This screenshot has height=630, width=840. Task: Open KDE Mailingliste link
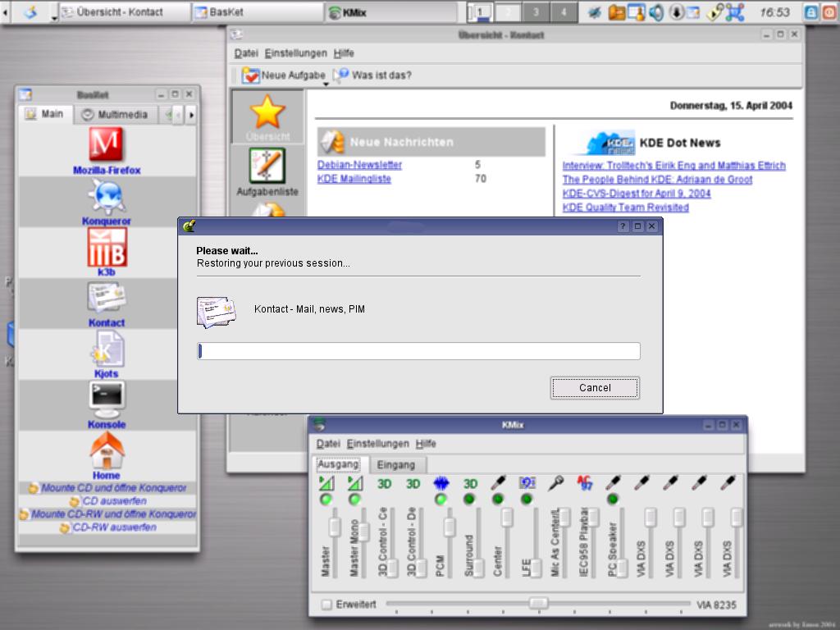[x=354, y=178]
